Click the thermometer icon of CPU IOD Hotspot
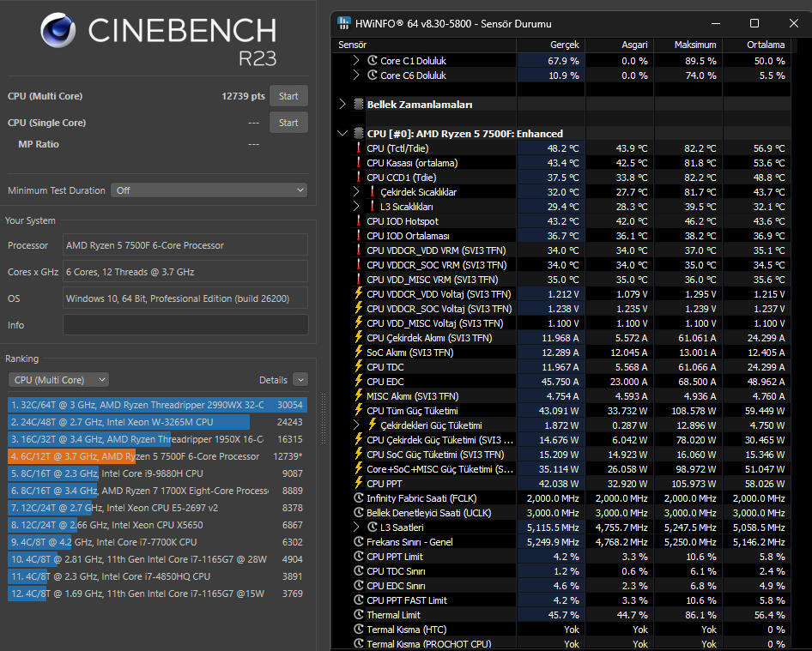The image size is (812, 651). point(358,221)
